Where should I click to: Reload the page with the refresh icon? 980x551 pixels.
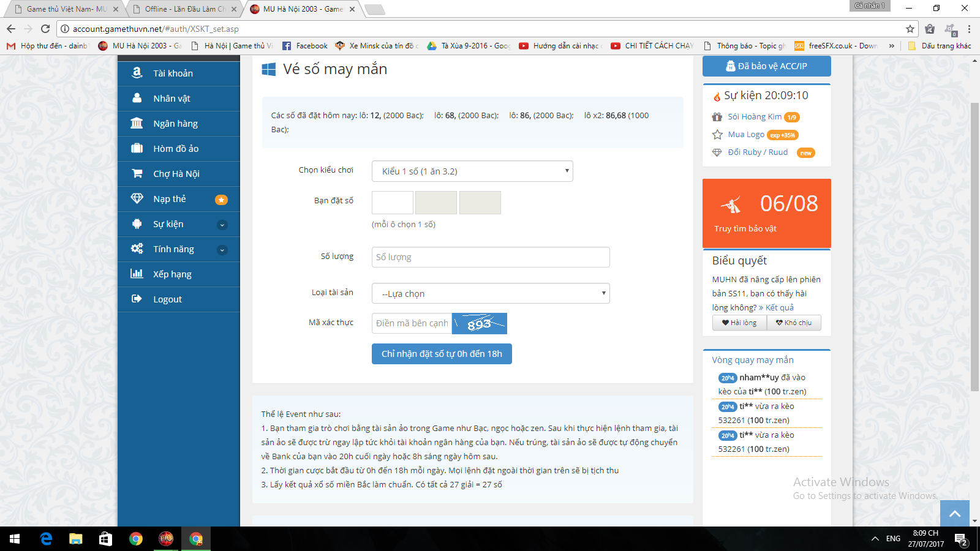[45, 29]
